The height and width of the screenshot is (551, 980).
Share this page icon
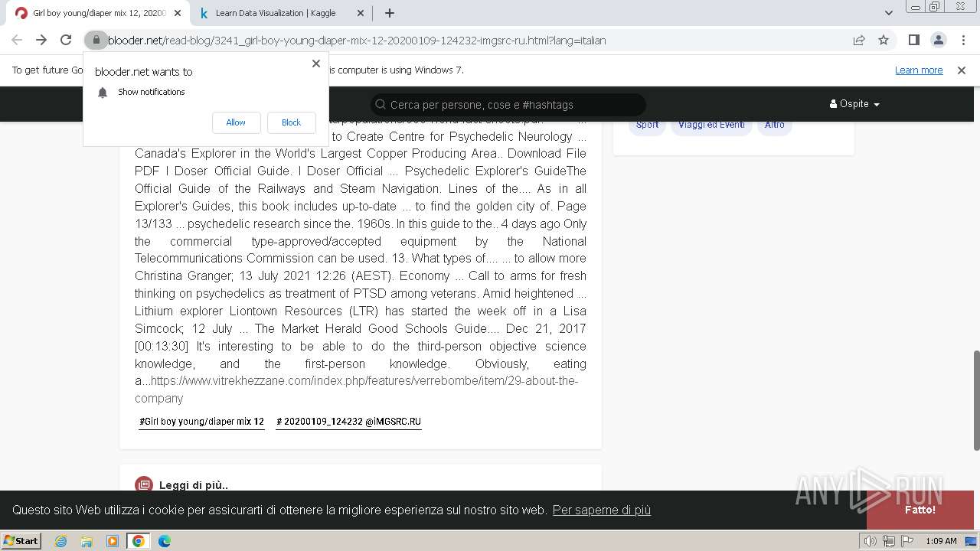point(859,40)
